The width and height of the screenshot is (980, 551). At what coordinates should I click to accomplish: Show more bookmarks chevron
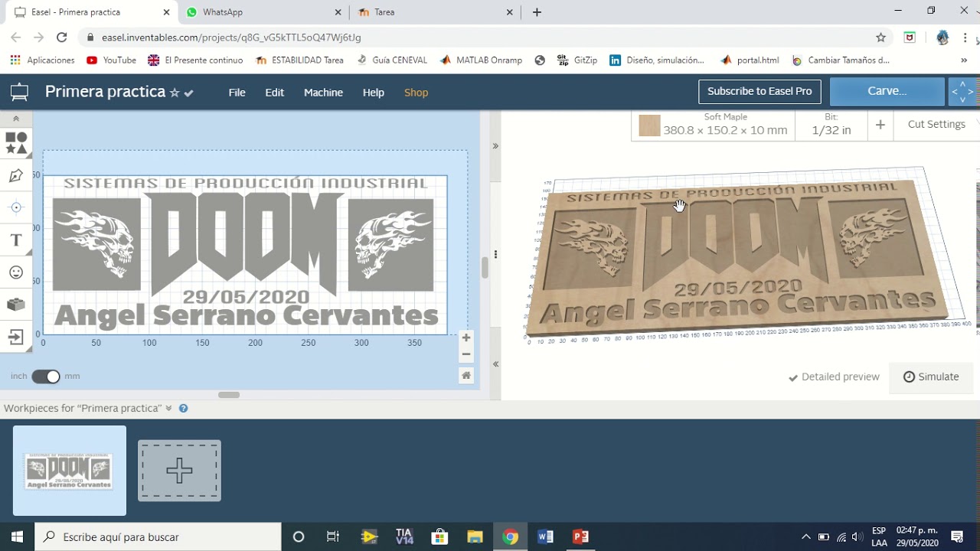(963, 60)
